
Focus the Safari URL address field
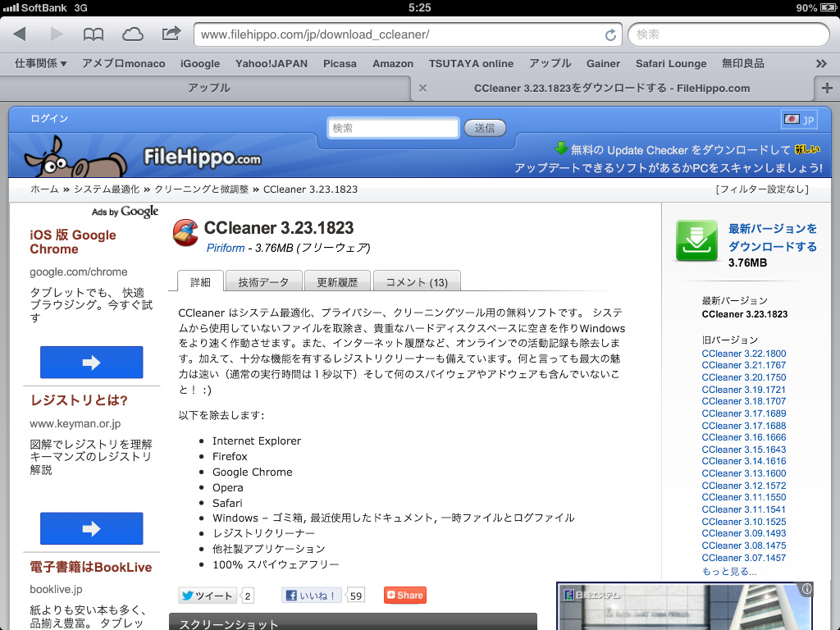coord(408,34)
